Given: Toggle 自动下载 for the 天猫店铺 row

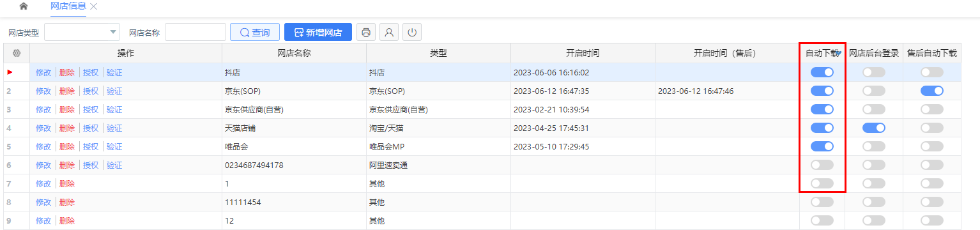Looking at the screenshot, I should (822, 128).
